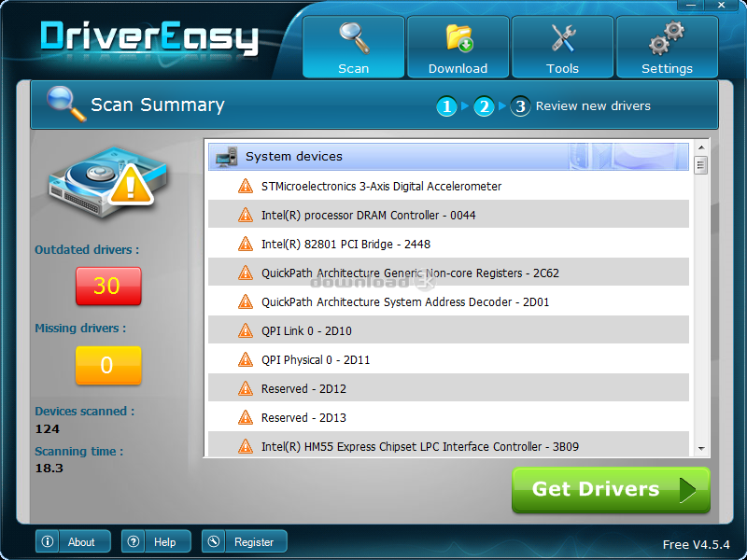Click warning icon beside QPI Physical 0 - 2D11
Screen dimensions: 747x560
[x=246, y=360]
